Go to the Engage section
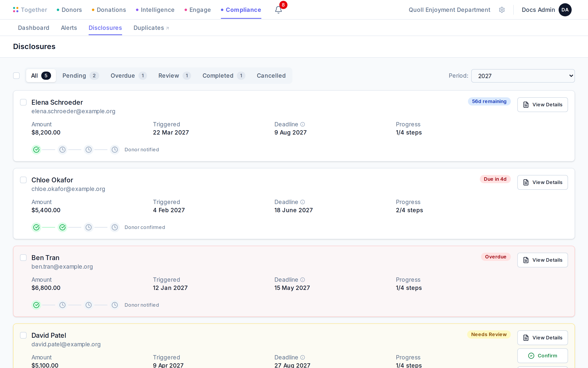 tap(198, 10)
